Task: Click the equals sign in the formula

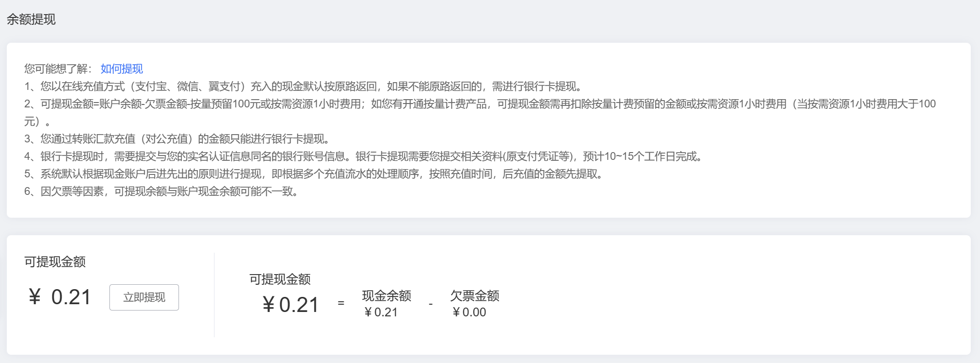Action: [x=341, y=303]
